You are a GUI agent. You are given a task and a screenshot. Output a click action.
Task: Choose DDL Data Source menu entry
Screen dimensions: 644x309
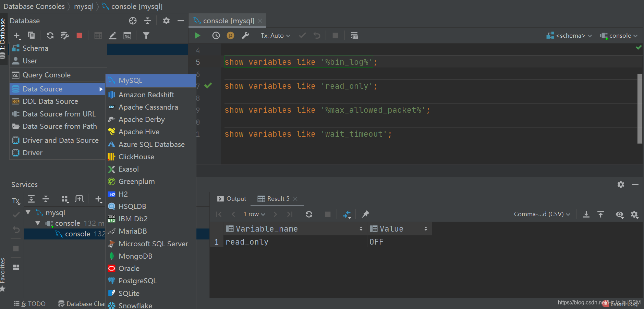(58, 101)
